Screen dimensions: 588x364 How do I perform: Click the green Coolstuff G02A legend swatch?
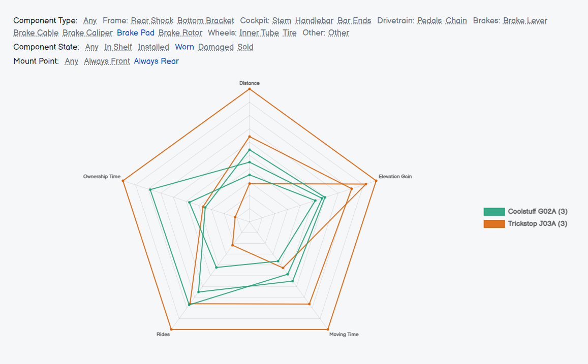coord(494,212)
